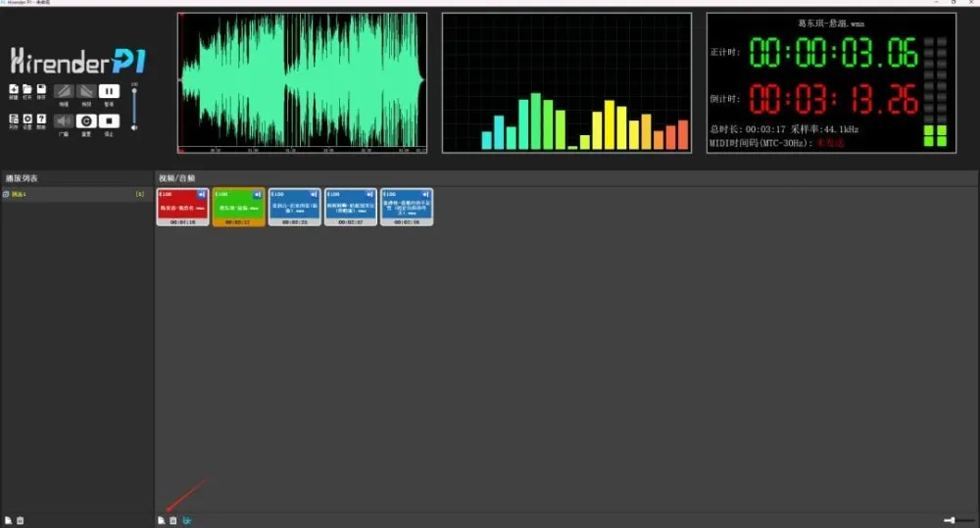Open the Help question mark icon

[41, 120]
